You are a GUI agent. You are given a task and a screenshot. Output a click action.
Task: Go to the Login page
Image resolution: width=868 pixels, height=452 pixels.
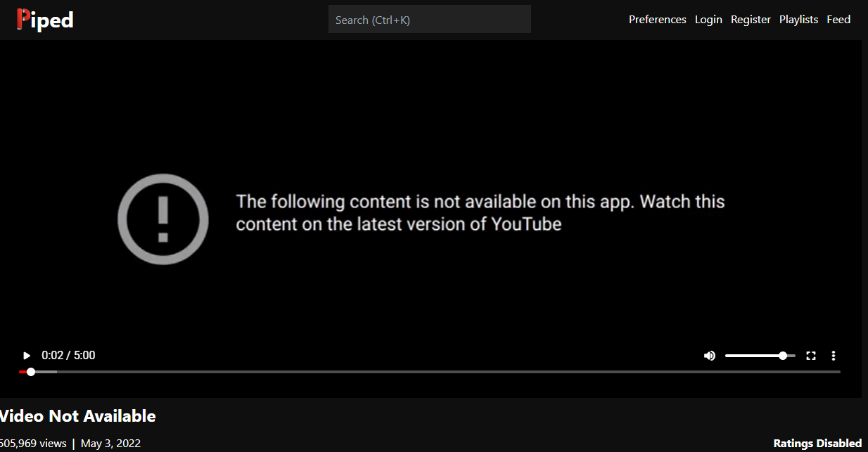(x=708, y=20)
